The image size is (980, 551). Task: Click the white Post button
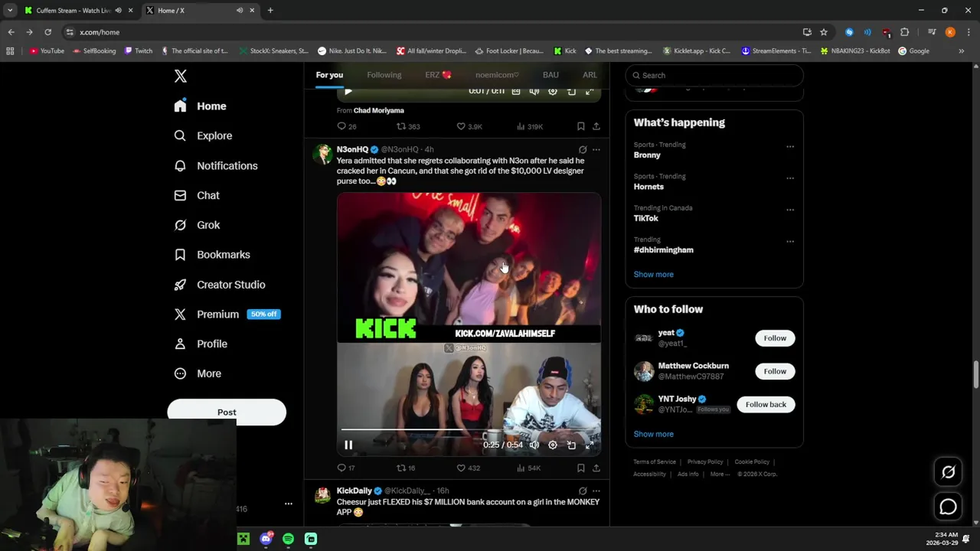(227, 412)
